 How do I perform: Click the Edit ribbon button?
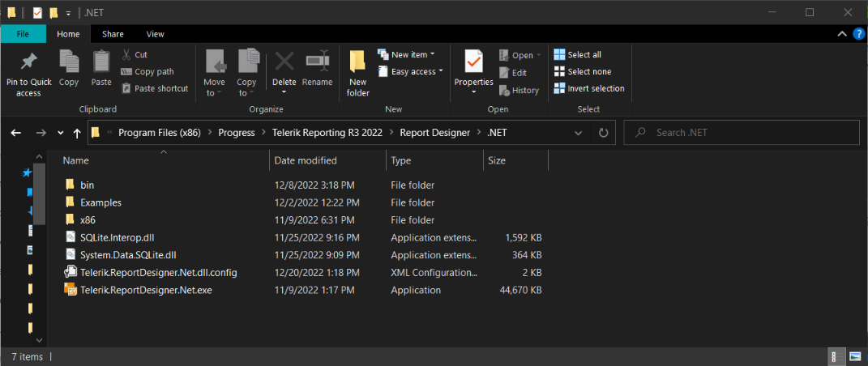512,72
